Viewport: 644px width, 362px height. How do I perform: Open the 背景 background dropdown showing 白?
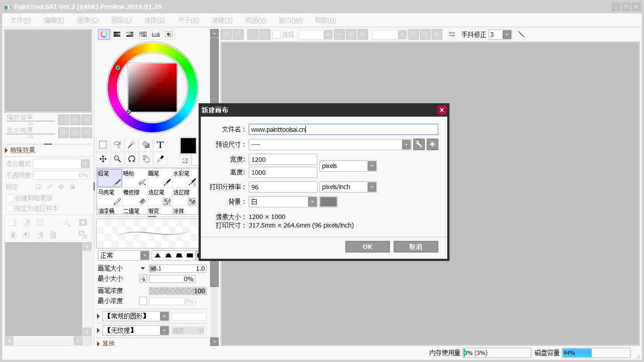[x=312, y=202]
